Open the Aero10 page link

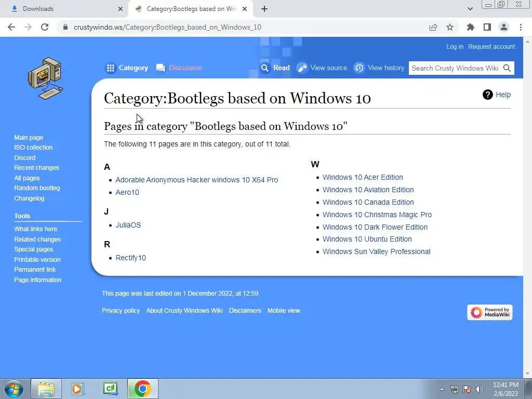coord(127,192)
